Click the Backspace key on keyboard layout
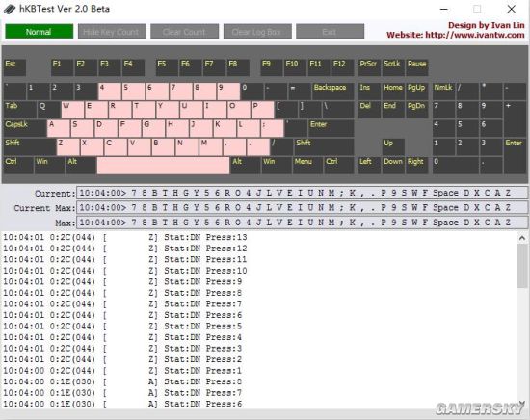This screenshot has width=530, height=420. pos(332,92)
